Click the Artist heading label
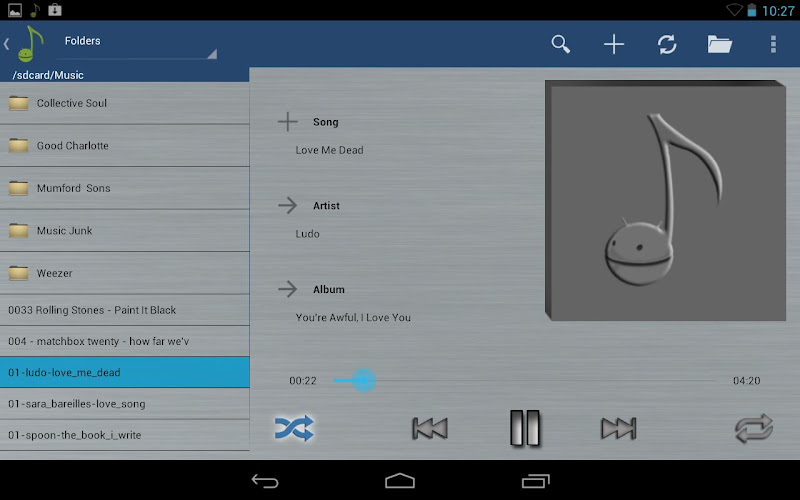The image size is (800, 500). click(x=326, y=206)
